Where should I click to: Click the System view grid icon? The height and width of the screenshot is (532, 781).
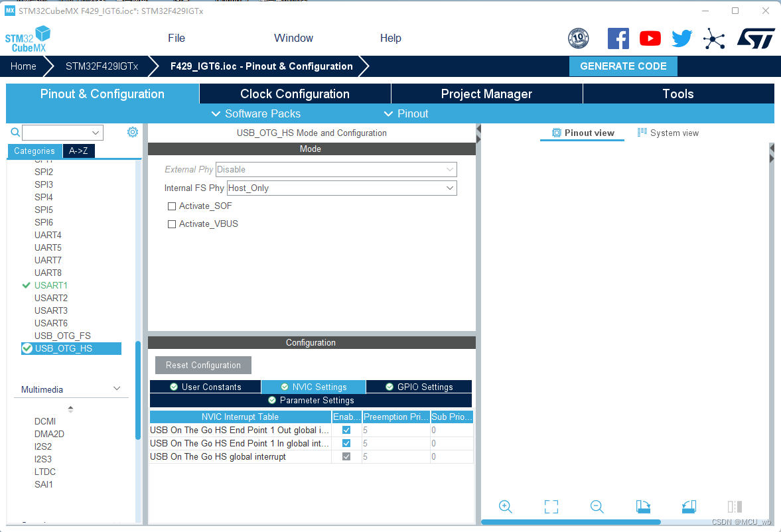pos(642,132)
